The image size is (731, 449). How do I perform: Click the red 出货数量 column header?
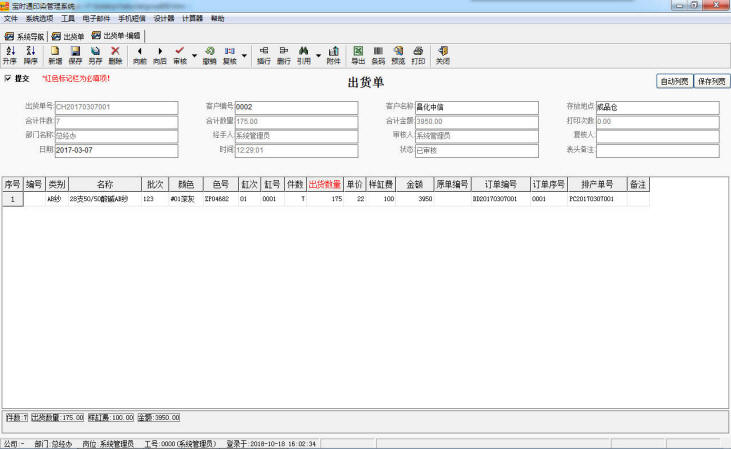(325, 185)
